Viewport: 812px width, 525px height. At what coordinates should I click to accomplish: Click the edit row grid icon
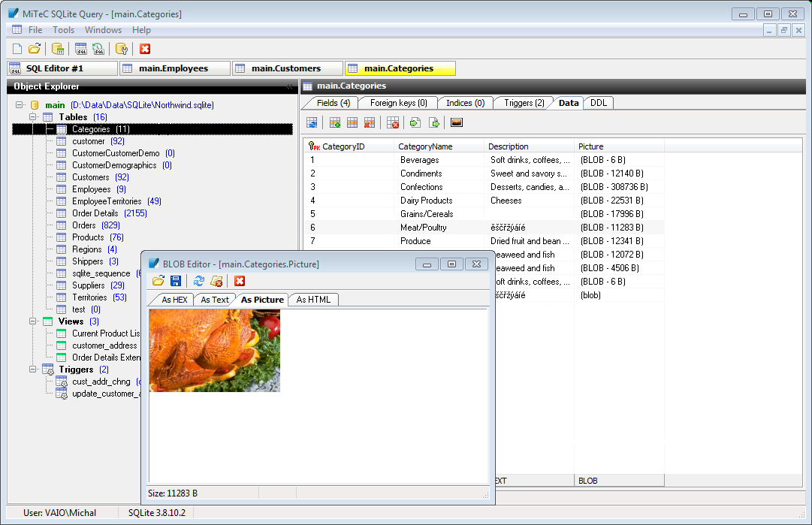352,122
